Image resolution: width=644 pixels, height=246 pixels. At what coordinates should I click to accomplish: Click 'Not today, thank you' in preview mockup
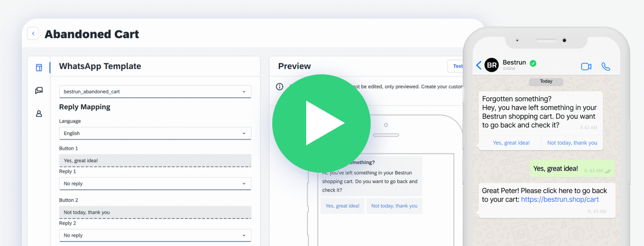(394, 206)
